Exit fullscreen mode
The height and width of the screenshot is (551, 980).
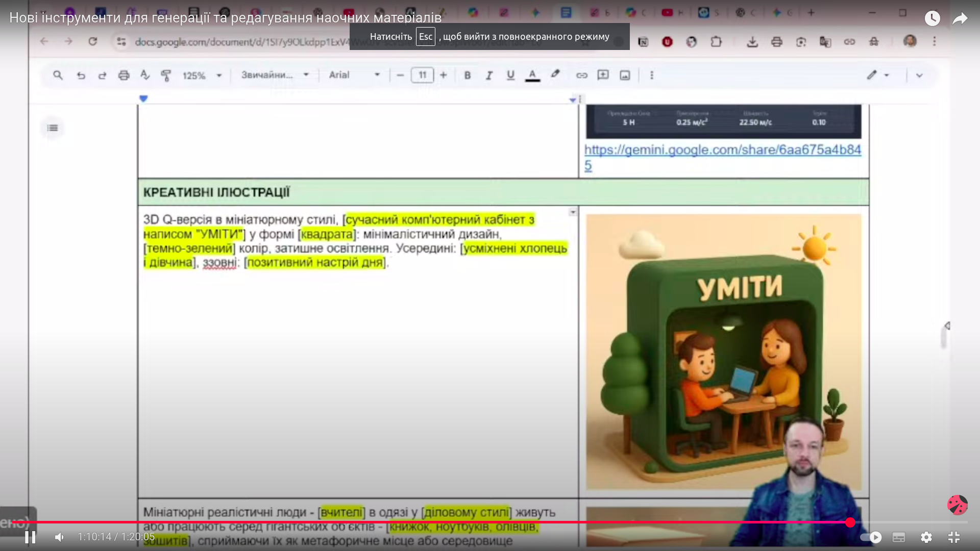pyautogui.click(x=953, y=537)
